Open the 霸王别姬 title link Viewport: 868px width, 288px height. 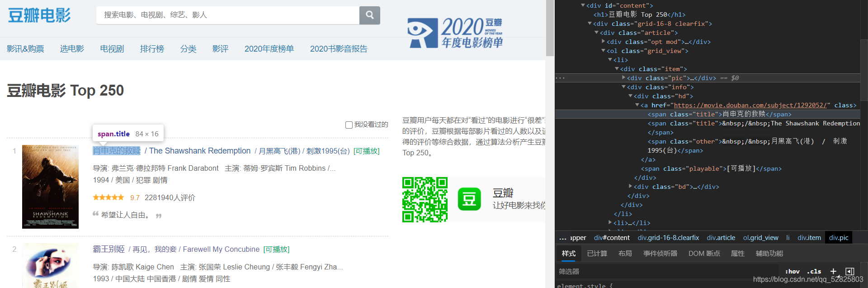108,249
